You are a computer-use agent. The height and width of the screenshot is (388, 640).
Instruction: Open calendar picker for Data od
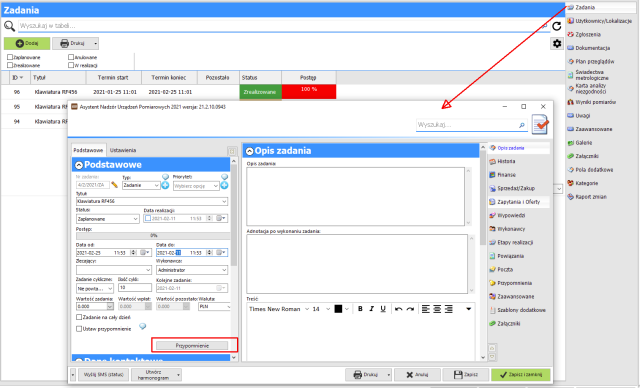145,253
